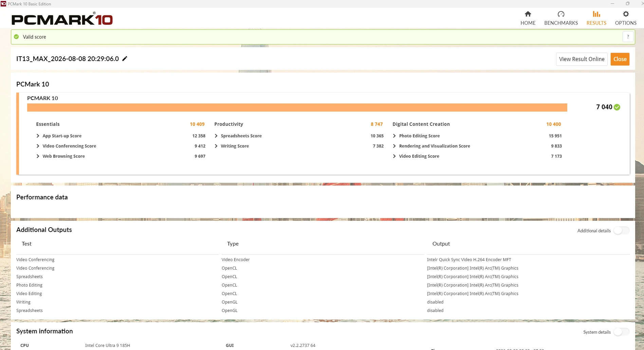Select Intel Quick Sync Video H.264 output
The width and height of the screenshot is (644, 350).
click(469, 260)
